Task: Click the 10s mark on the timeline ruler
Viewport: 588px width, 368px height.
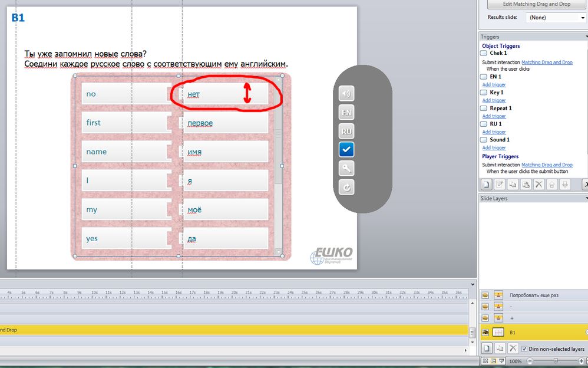Action: (94, 293)
